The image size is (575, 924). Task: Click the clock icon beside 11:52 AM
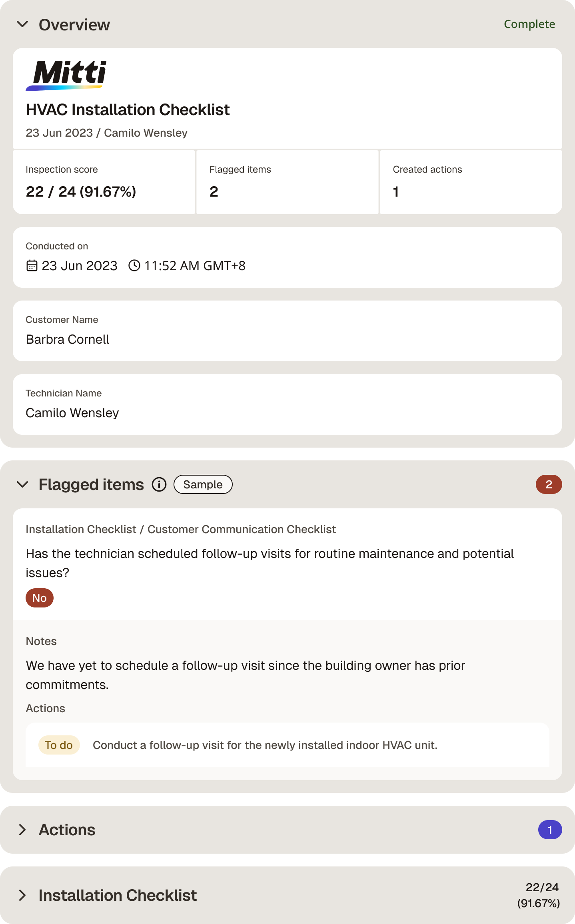[x=134, y=266]
